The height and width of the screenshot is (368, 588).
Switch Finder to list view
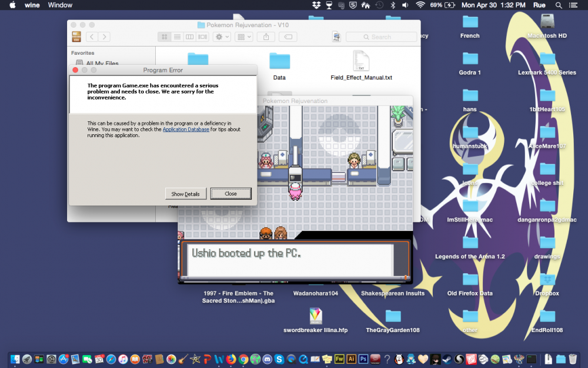pos(177,37)
